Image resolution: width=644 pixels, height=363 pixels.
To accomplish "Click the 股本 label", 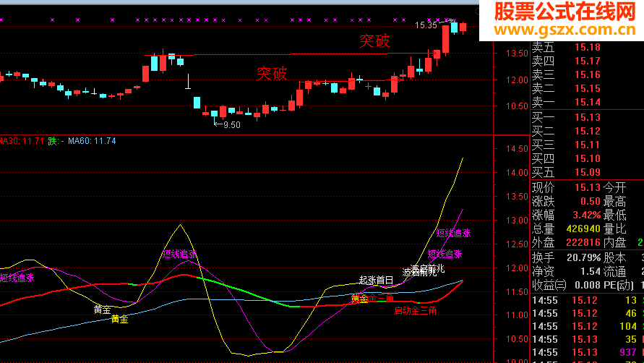I will 614,257.
